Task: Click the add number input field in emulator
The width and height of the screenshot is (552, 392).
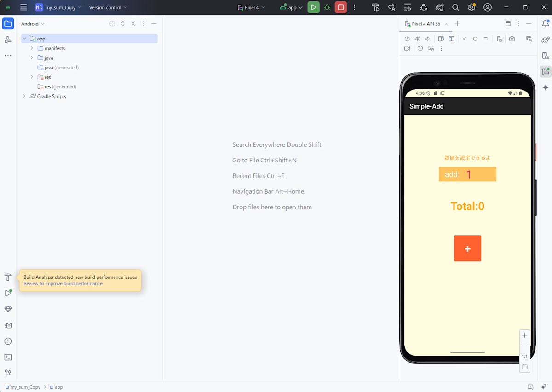Action: click(467, 174)
